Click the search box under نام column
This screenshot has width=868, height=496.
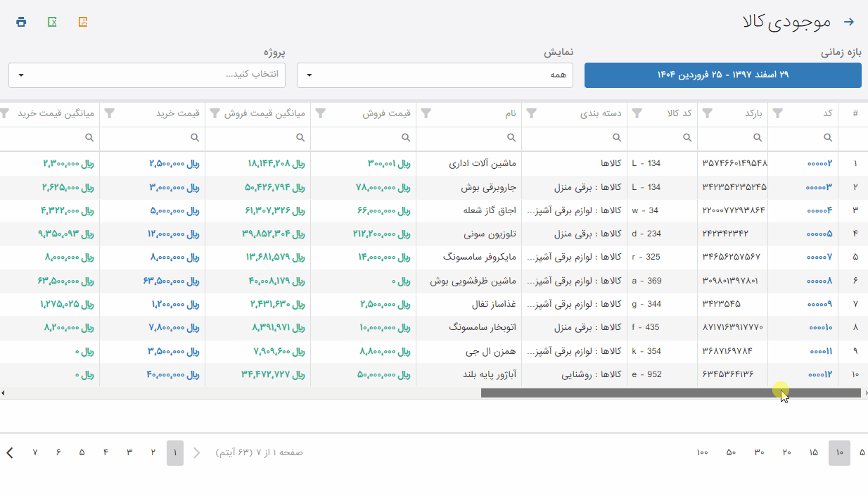(469, 138)
